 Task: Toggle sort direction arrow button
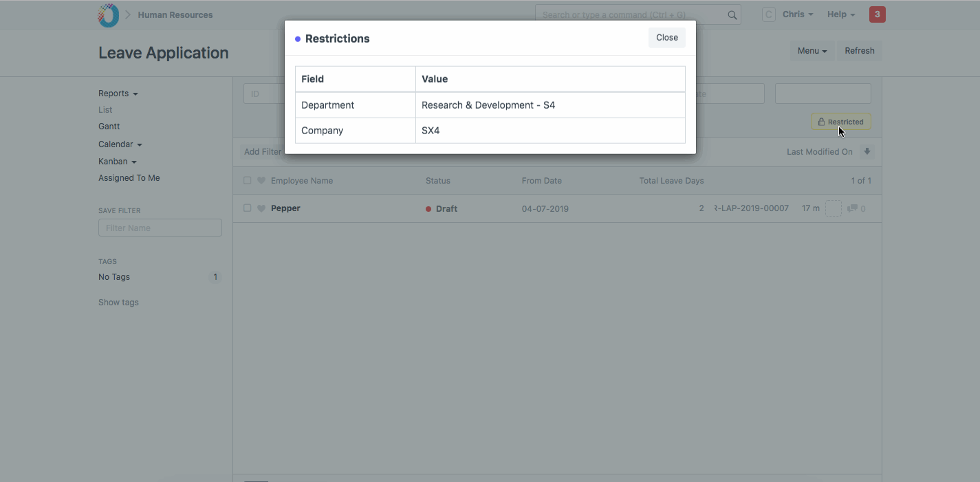click(867, 152)
